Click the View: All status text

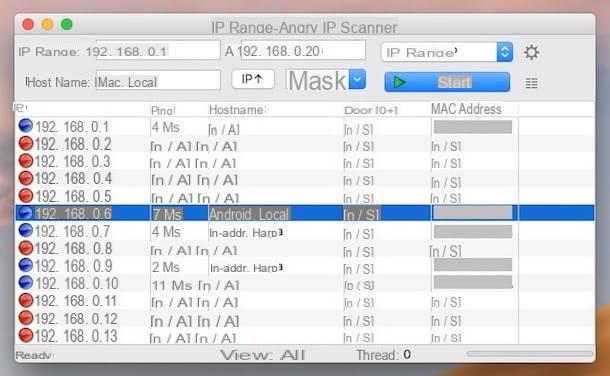click(262, 355)
